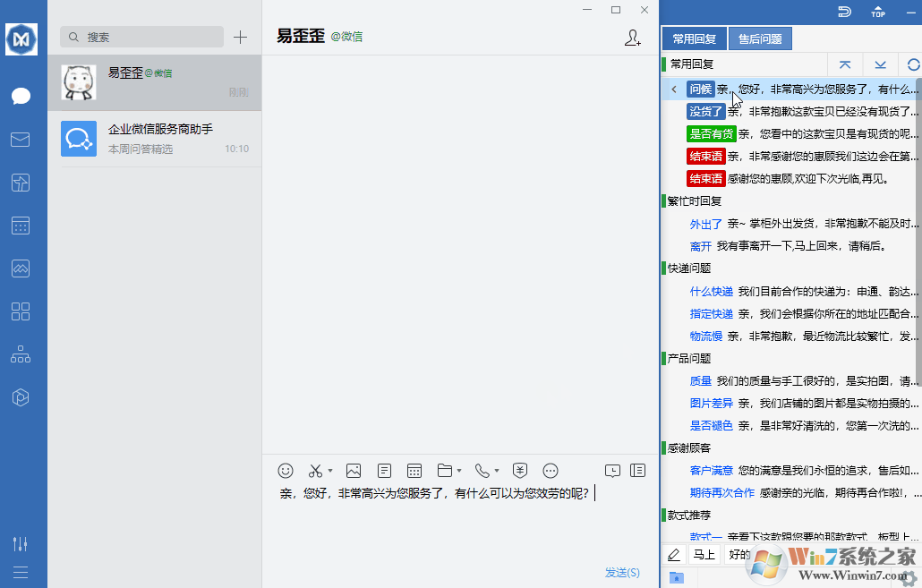Click the 马上 short phrase button
Screen dimensions: 922x588
pos(704,555)
